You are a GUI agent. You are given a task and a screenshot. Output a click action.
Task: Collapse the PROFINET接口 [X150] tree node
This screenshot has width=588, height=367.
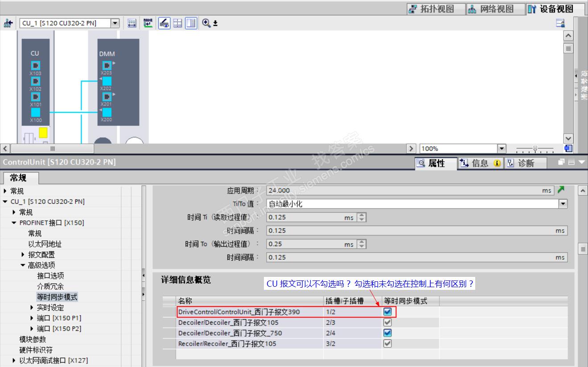[14, 223]
